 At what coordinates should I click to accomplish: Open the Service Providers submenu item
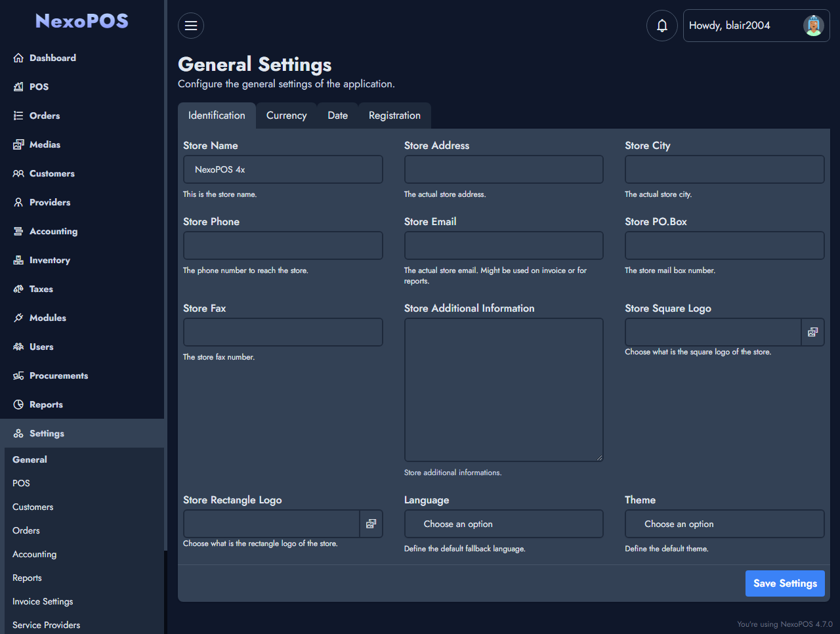[x=84, y=625]
